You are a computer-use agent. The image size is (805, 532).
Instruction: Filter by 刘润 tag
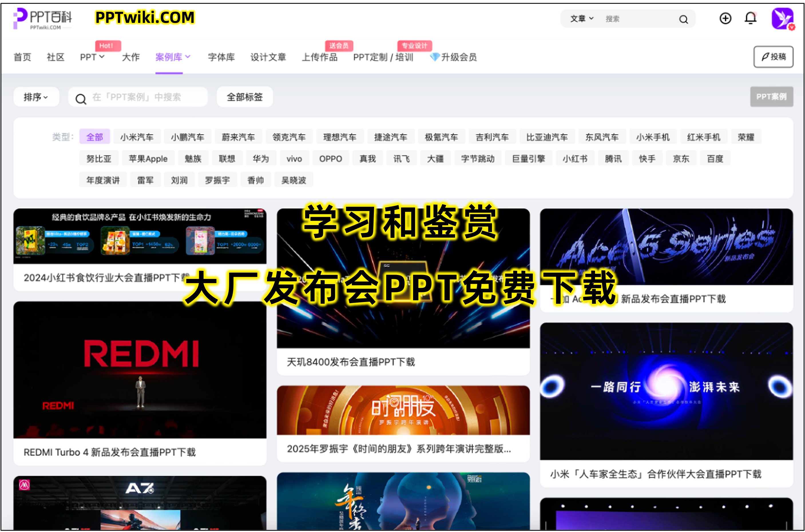[x=180, y=180]
